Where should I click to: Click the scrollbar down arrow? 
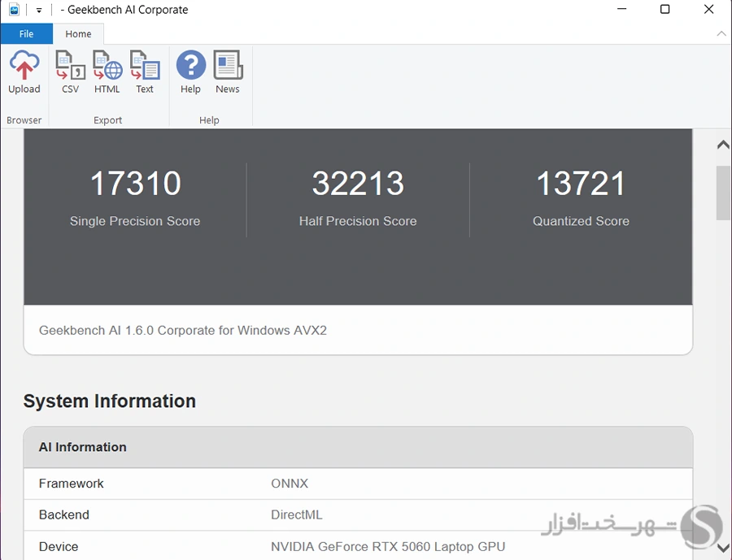pos(722,548)
